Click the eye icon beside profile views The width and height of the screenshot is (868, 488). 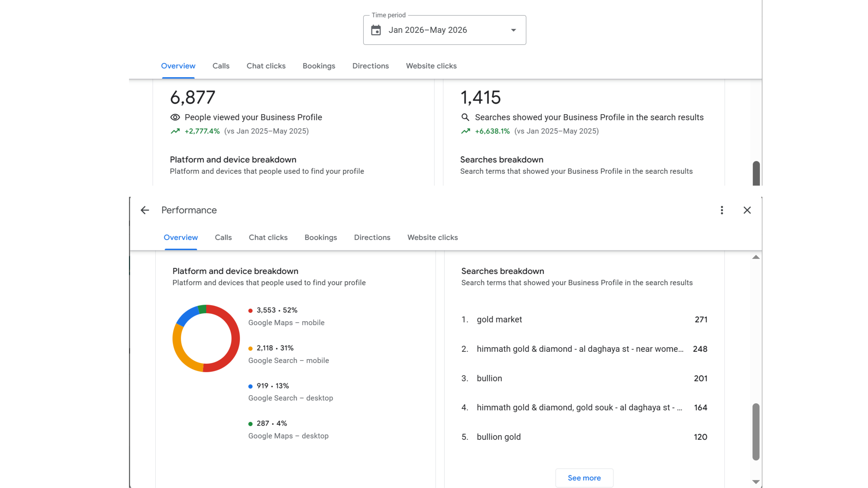tap(175, 117)
